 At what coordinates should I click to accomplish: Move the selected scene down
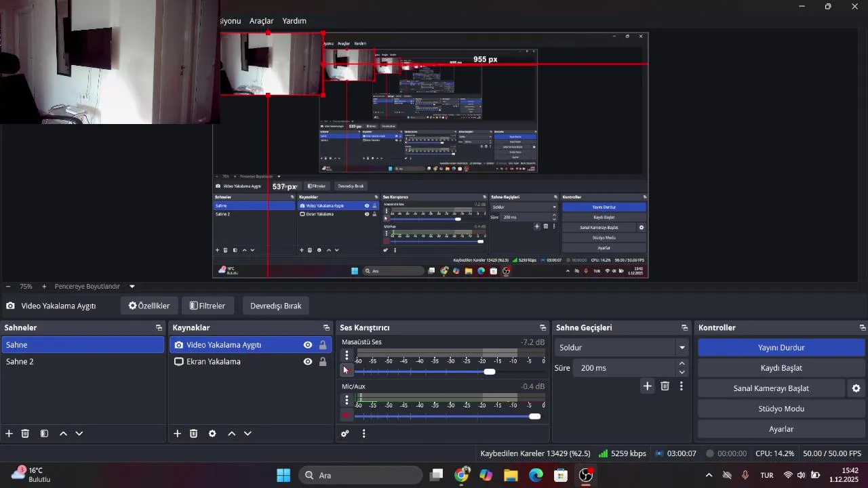click(x=79, y=434)
